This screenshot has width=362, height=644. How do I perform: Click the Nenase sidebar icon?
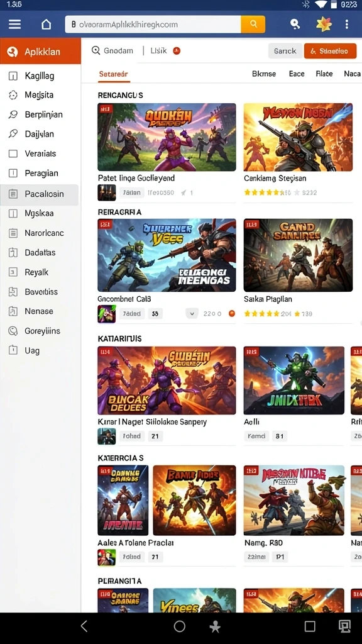point(13,311)
